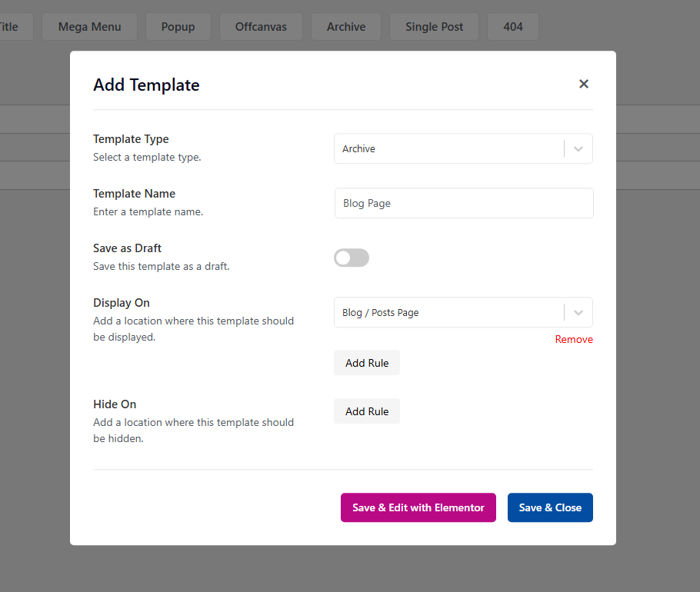Image resolution: width=700 pixels, height=592 pixels.
Task: Select the Offcanvas tab
Action: [x=262, y=27]
